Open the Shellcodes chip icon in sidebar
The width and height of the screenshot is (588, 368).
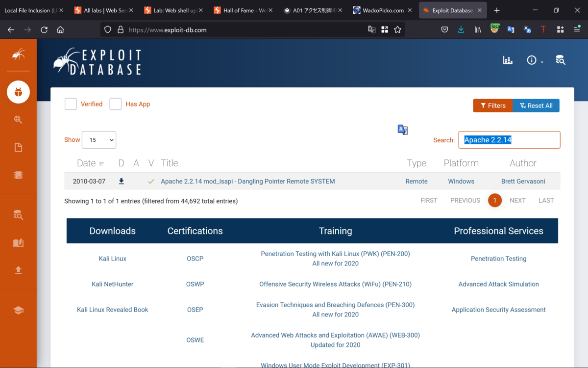[x=18, y=175]
